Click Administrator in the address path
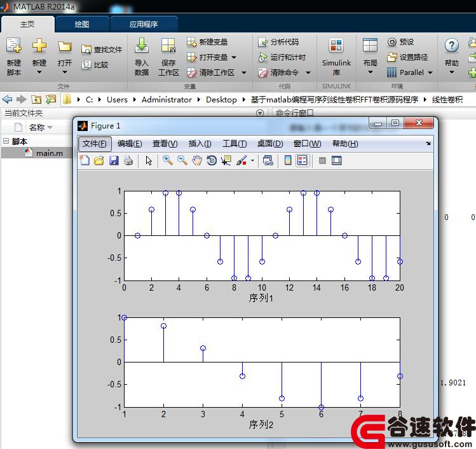This screenshot has height=449, width=476. pyautogui.click(x=167, y=100)
